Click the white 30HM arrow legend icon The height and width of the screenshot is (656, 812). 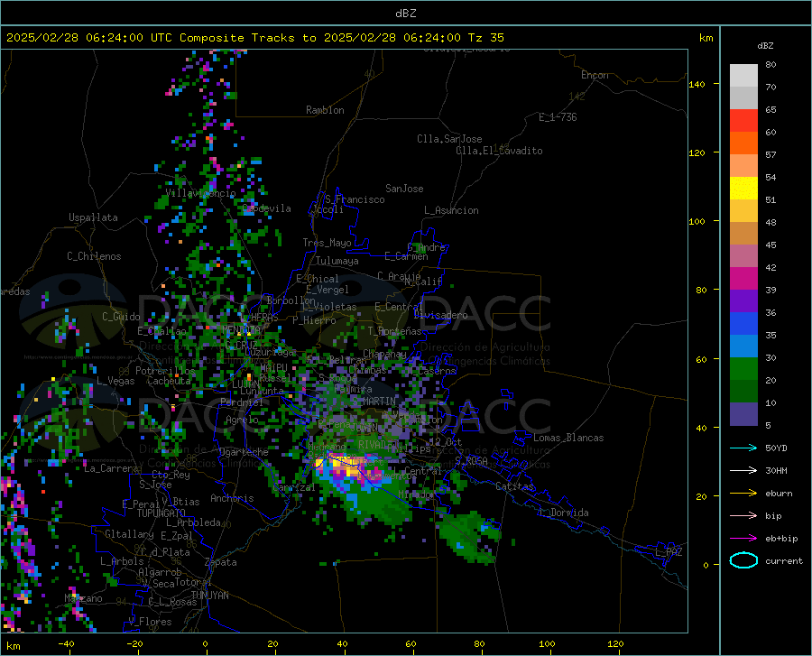743,470
